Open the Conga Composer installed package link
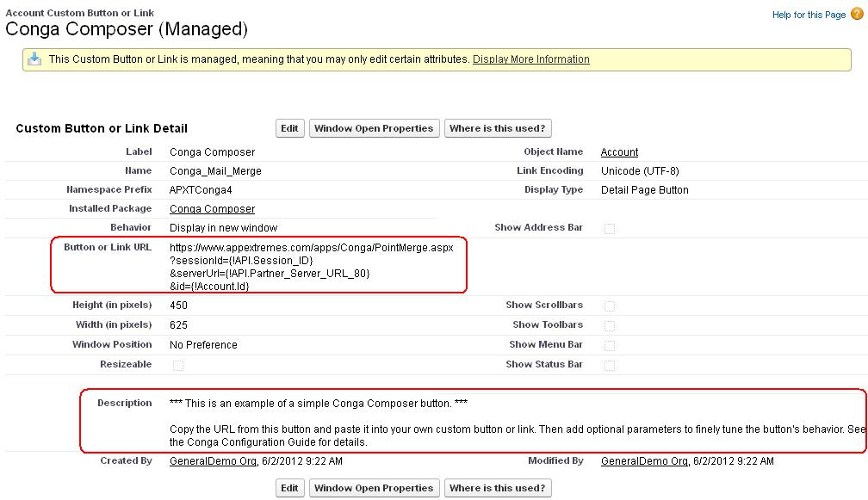868x500 pixels. pos(215,209)
